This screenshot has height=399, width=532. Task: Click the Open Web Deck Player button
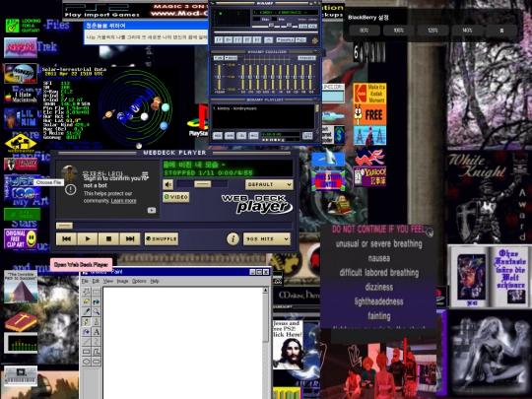pos(81,265)
